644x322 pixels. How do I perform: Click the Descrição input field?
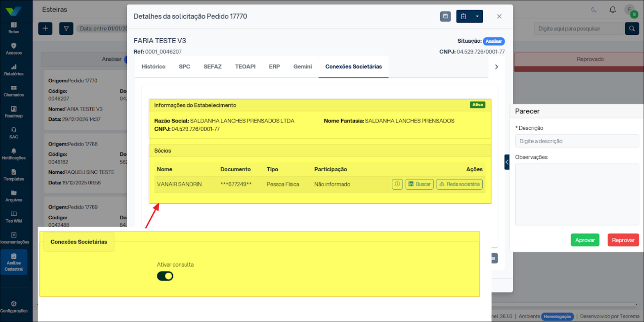click(577, 141)
